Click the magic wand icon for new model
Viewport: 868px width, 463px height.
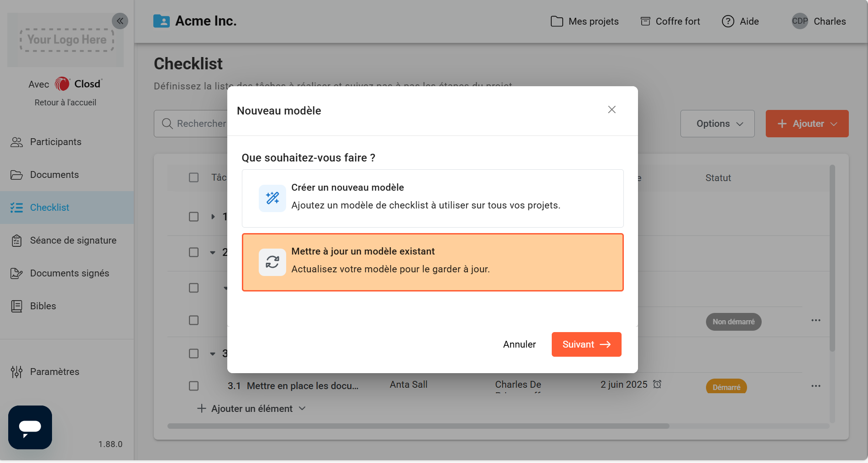pyautogui.click(x=272, y=198)
